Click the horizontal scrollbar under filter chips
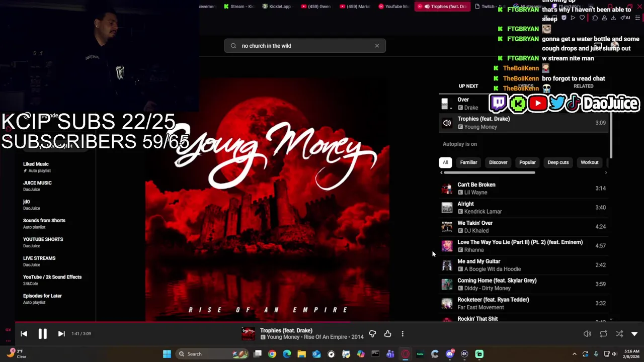 490,172
